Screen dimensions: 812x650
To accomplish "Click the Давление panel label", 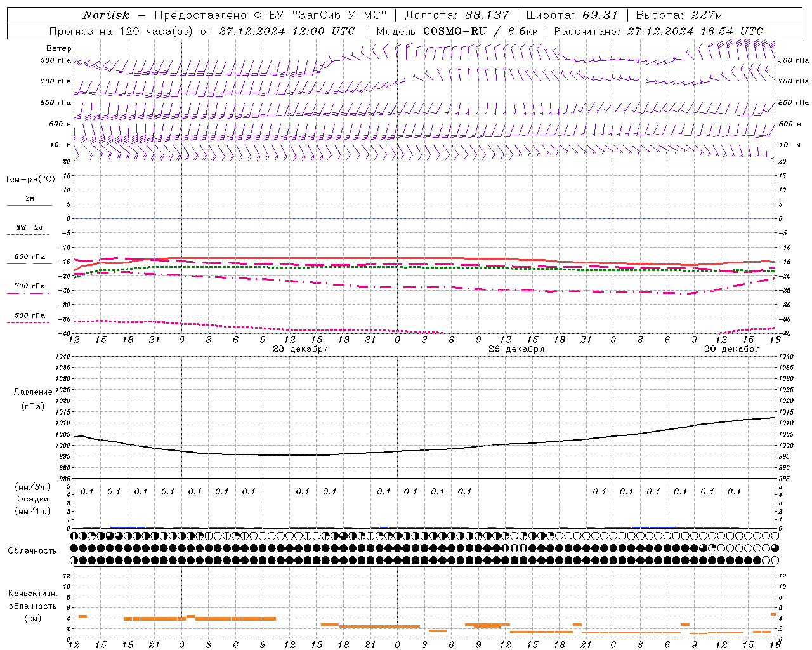I will pos(33,392).
